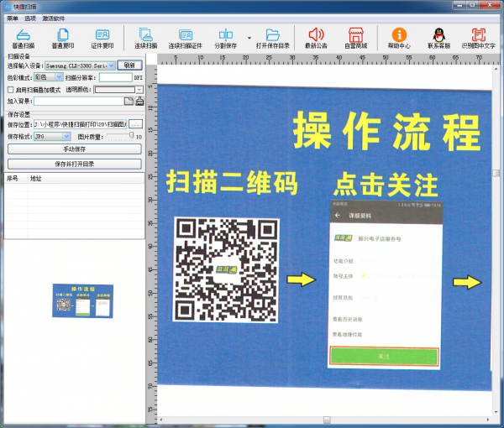Open the 色彩模式 color mode dropdown
The image size is (504, 428).
(x=59, y=76)
